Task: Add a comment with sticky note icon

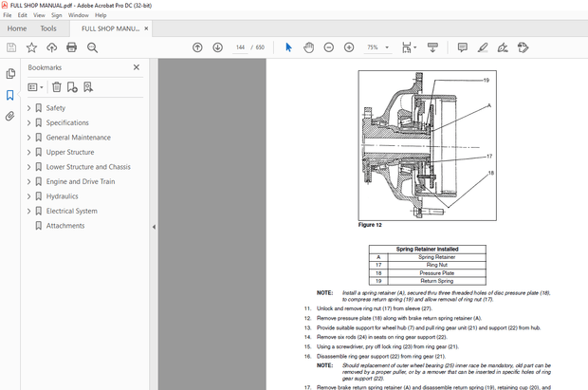Action: pos(463,47)
